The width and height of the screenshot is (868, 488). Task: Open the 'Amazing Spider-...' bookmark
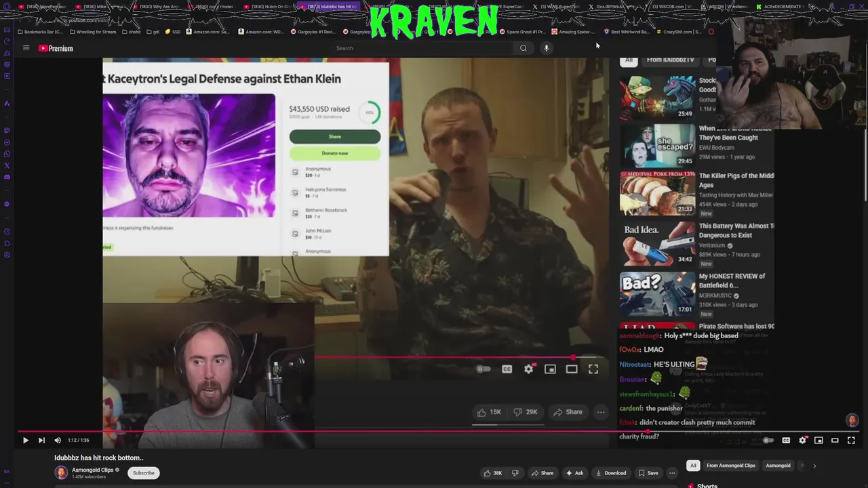[x=574, y=32]
